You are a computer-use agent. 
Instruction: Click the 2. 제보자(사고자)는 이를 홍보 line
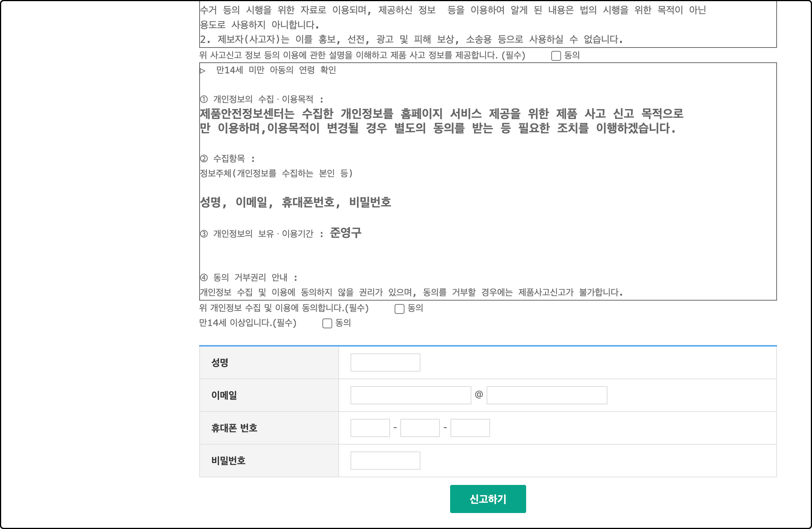tap(411, 40)
